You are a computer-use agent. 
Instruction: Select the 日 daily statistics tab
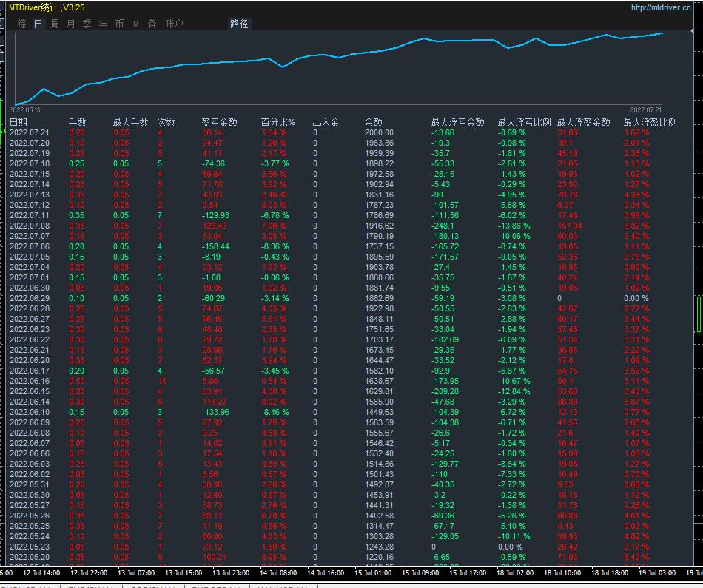(x=38, y=24)
